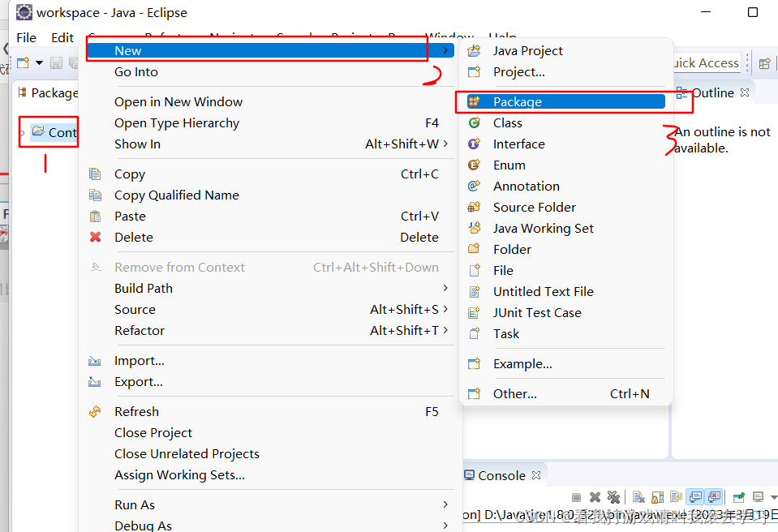Toggle Scroll Lock in the Console view
778x532 pixels.
click(x=656, y=497)
